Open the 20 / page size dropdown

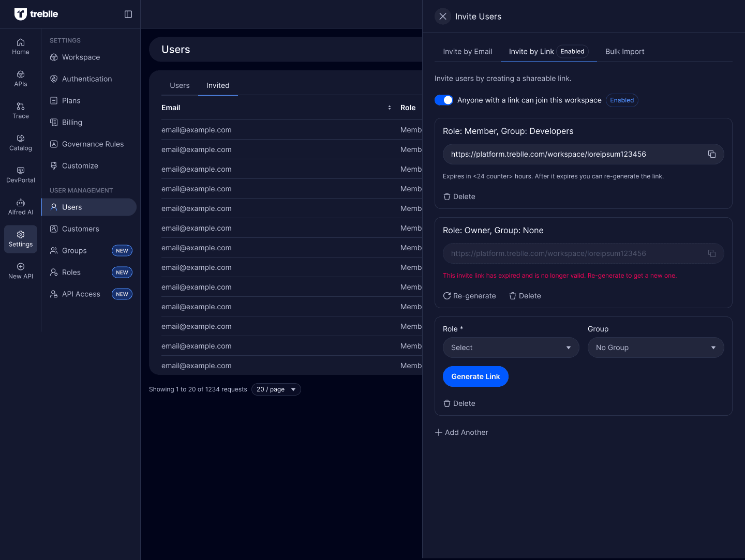pos(276,389)
